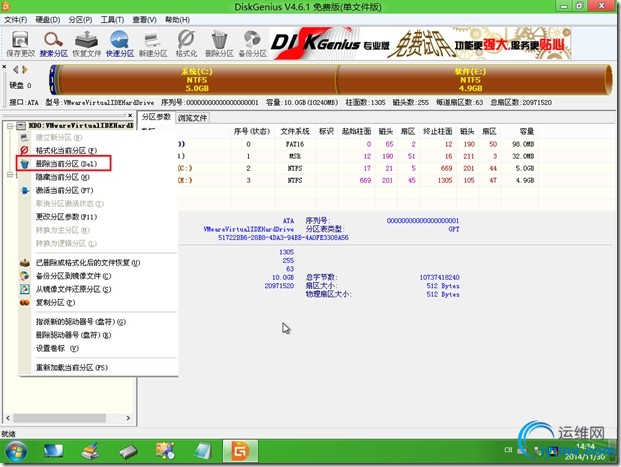Click the 文件系统 column header

295,132
